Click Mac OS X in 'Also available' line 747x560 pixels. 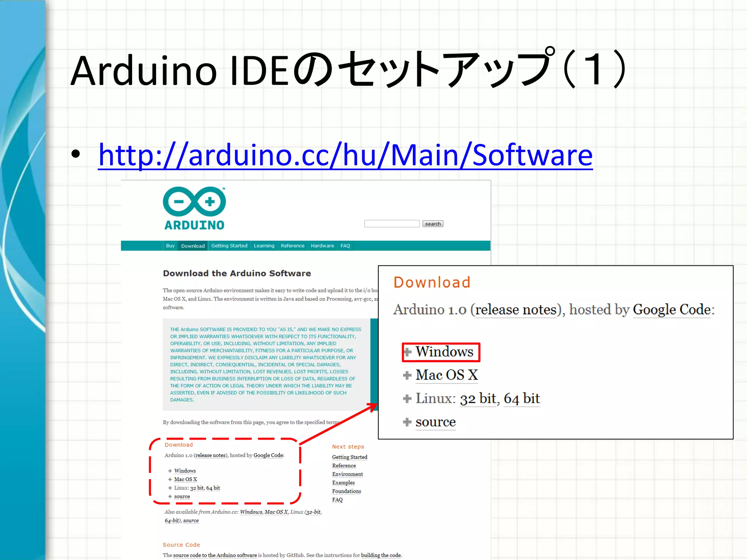click(x=276, y=512)
